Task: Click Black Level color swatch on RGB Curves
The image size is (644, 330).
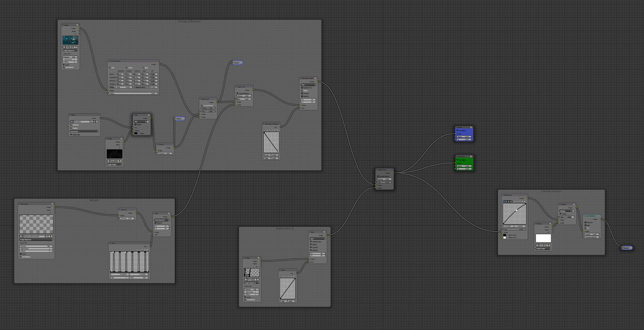Action: (505, 235)
